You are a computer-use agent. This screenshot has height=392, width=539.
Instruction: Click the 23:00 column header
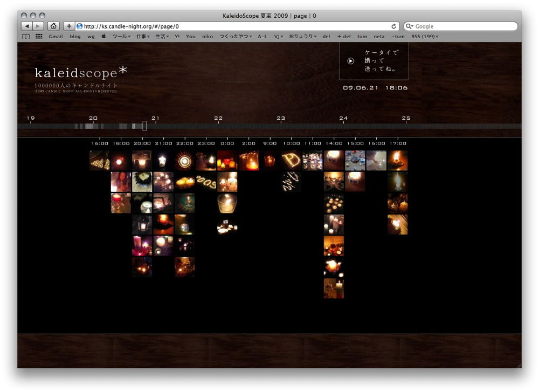coord(206,143)
